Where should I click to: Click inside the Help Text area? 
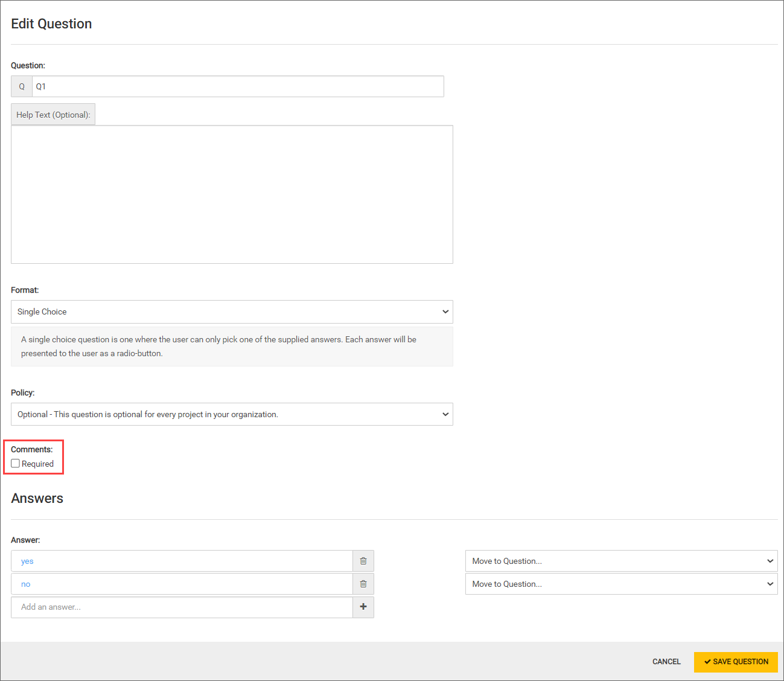[x=232, y=194]
